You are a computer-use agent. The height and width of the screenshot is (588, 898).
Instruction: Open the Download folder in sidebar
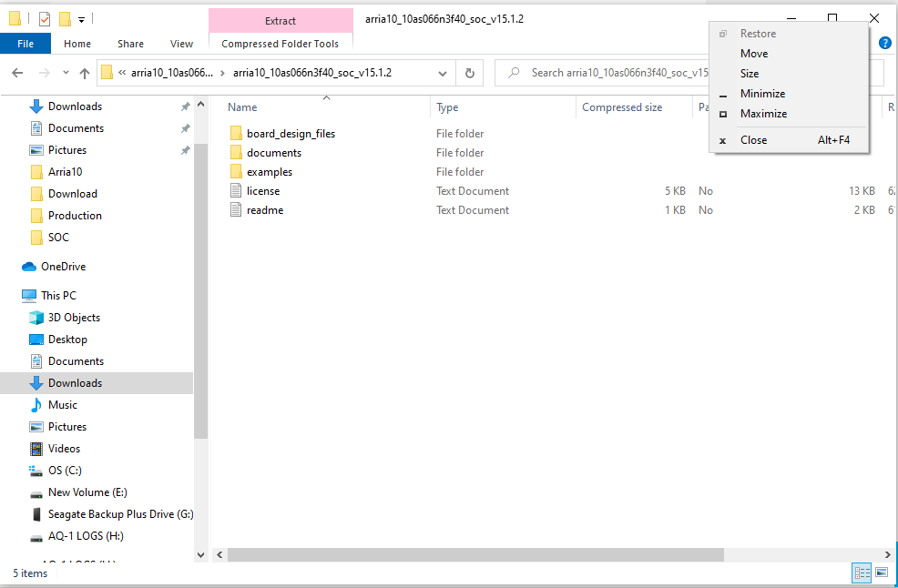pyautogui.click(x=72, y=194)
